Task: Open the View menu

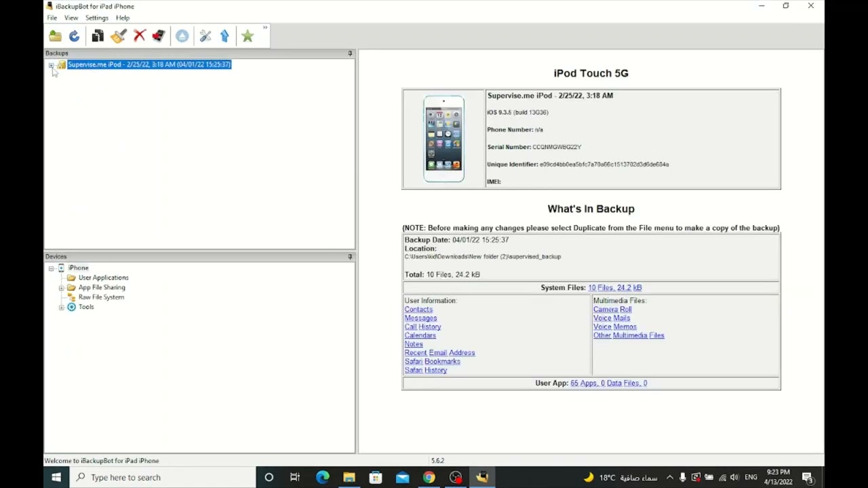Action: [x=71, y=18]
